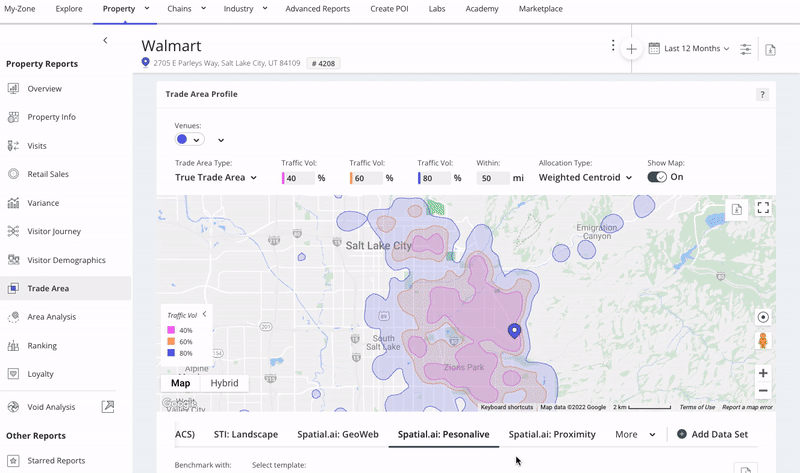
Task: Open the venue color dropdown
Action: click(x=189, y=139)
